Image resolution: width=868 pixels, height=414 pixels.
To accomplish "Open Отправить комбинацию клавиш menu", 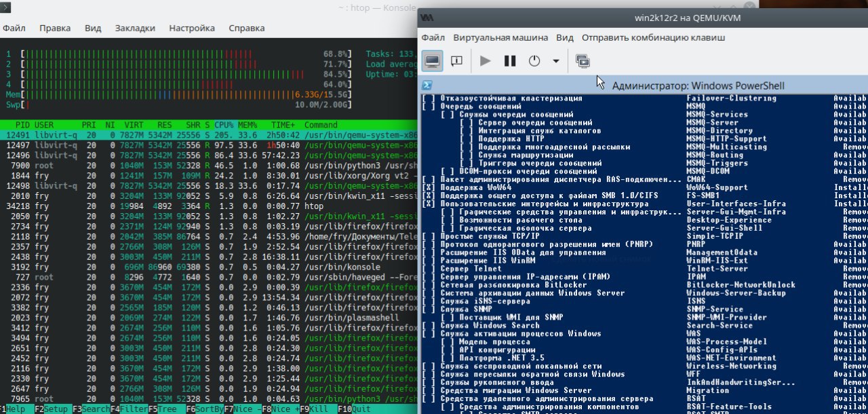I will coord(653,37).
